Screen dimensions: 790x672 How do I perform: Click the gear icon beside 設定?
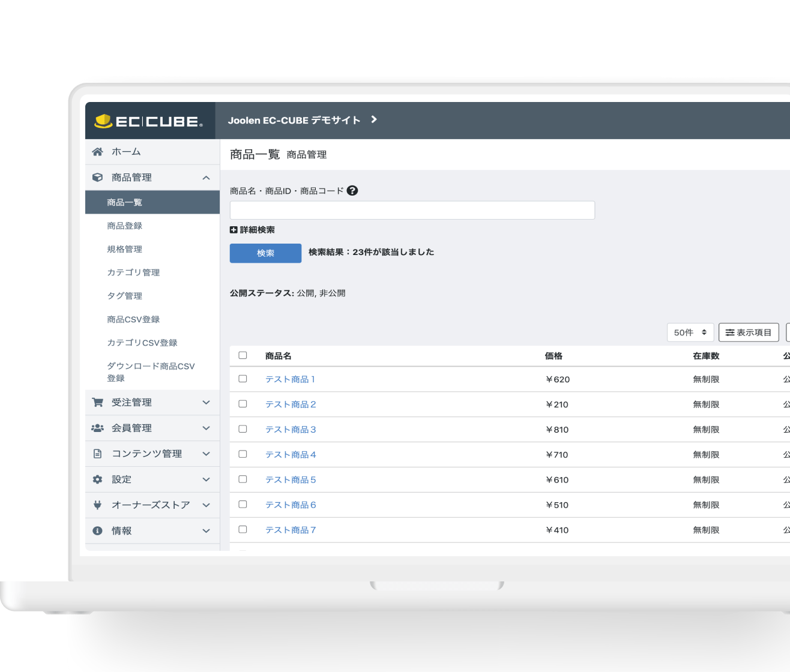point(97,479)
